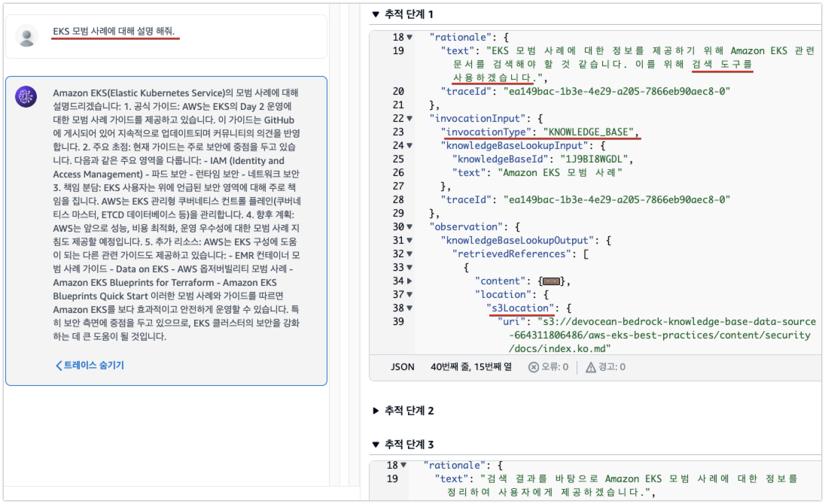Fold the s3Location block at line 38
The height and width of the screenshot is (504, 825).
tap(409, 308)
